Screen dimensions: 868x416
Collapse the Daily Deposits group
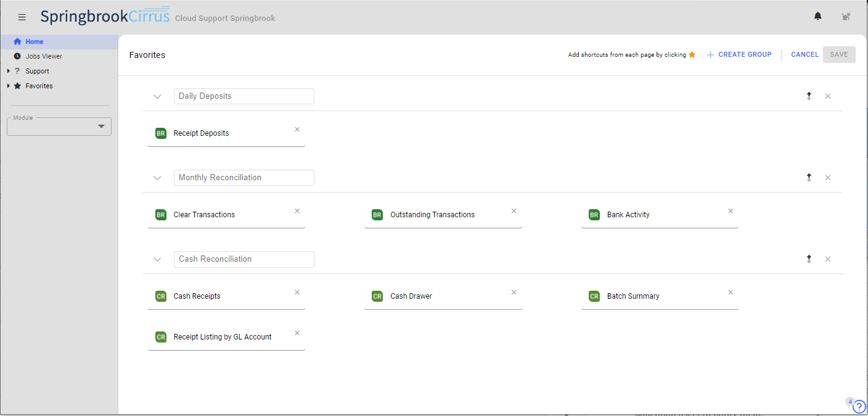(x=157, y=96)
